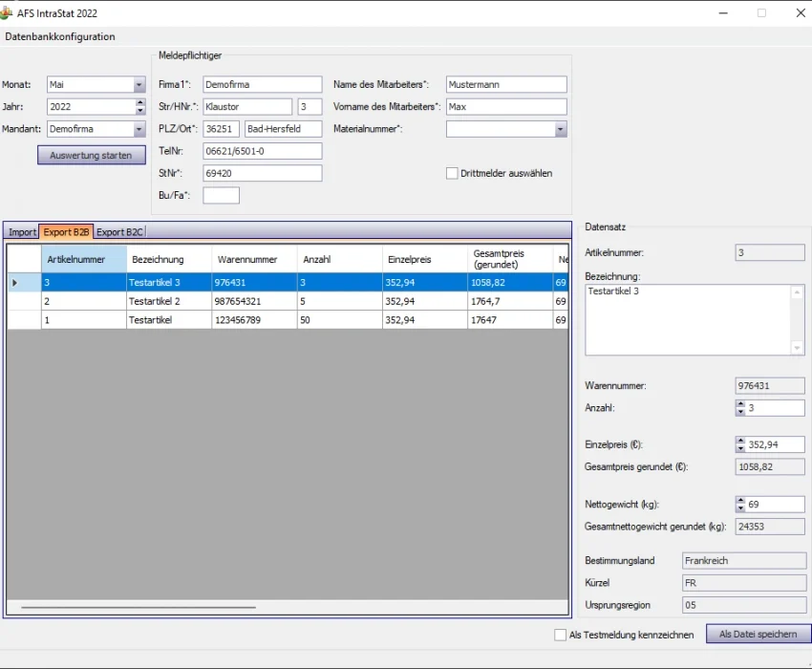Open the Datenbankkonfiguration menu
812x669 pixels.
point(60,37)
